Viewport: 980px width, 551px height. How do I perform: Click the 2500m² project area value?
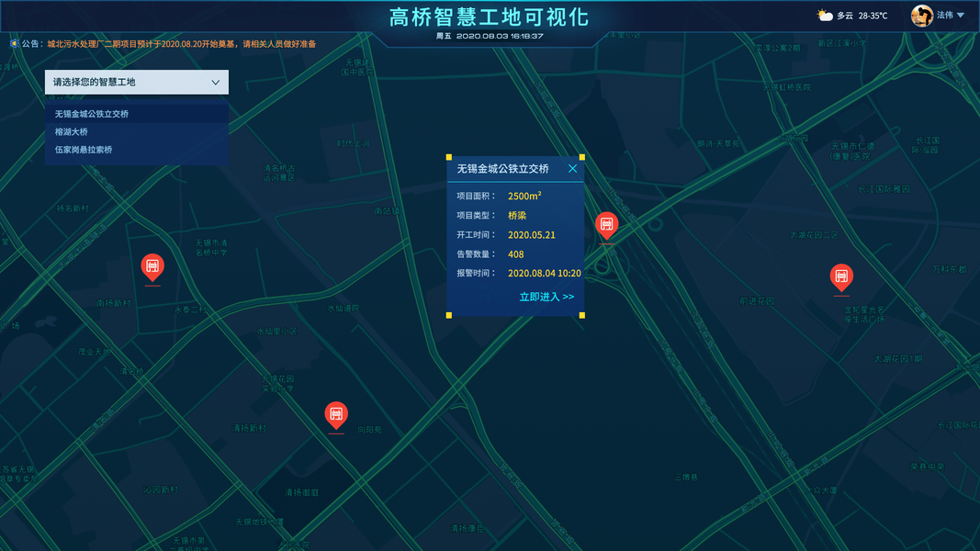pyautogui.click(x=524, y=197)
